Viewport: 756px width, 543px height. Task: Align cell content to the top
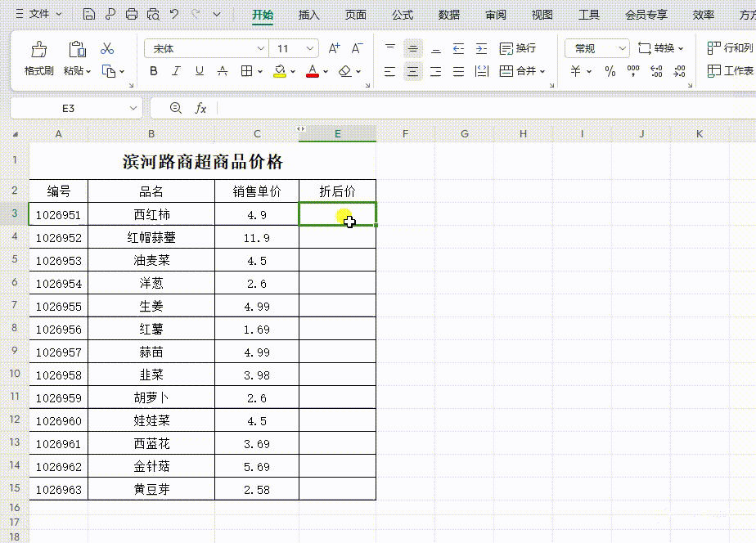[390, 48]
